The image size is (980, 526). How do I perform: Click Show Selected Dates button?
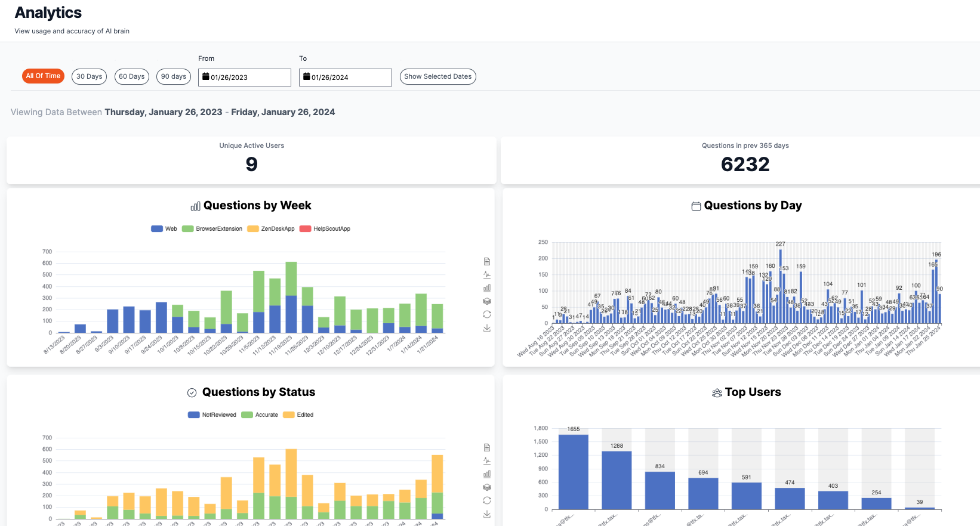tap(437, 76)
